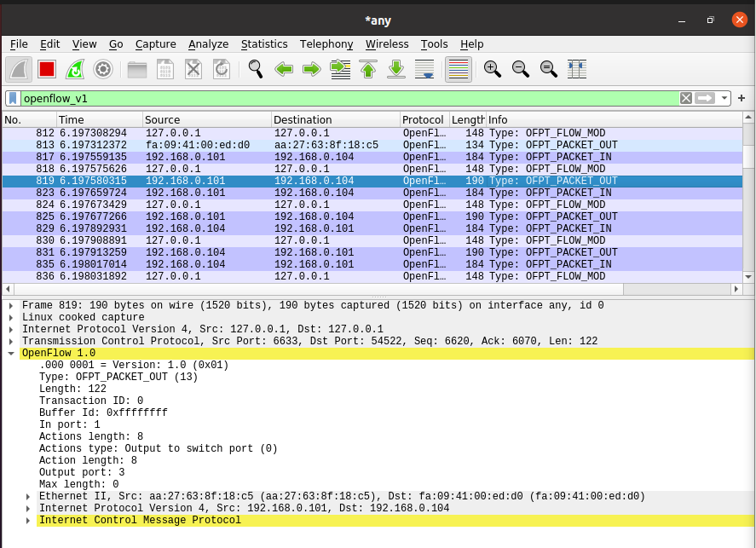Image resolution: width=756 pixels, height=548 pixels.
Task: Click packet list scroll down arrow
Action: 748,277
